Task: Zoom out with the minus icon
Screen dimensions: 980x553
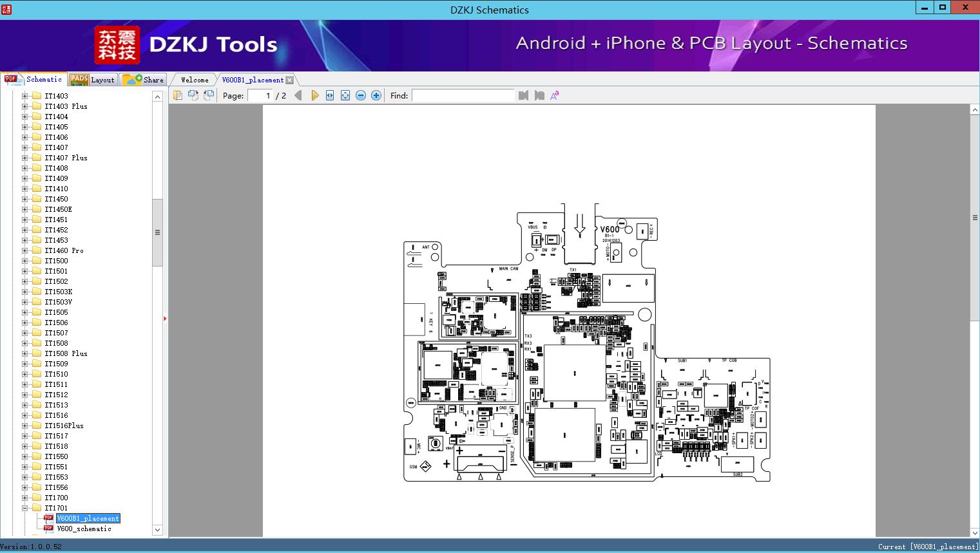Action: (x=361, y=95)
